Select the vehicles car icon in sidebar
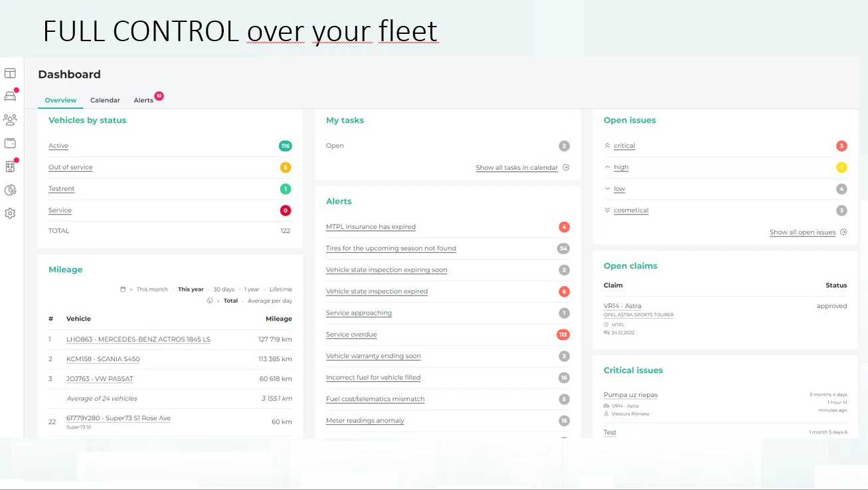This screenshot has height=490, width=868. tap(10, 96)
